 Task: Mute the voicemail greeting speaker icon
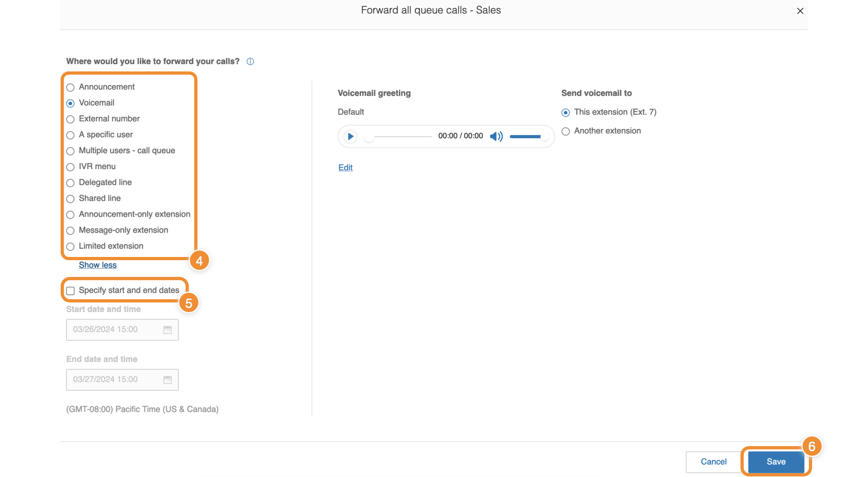[x=496, y=137]
